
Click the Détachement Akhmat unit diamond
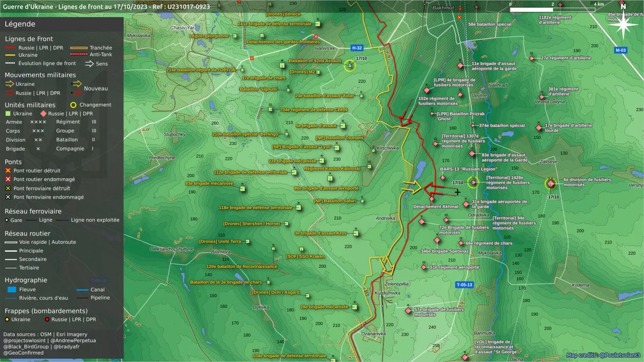[431, 199]
